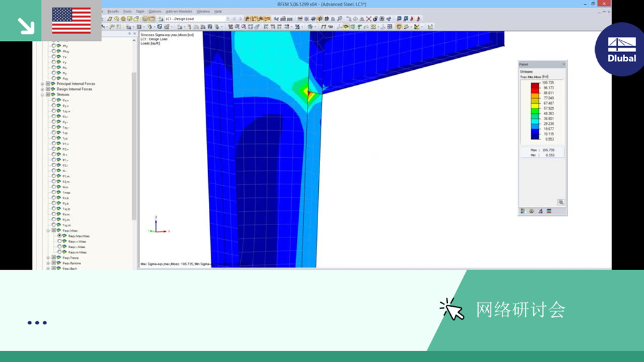Image resolution: width=644 pixels, height=362 pixels.
Task: Click the magnifier zoom icon in top toolbar
Action: [116, 19]
